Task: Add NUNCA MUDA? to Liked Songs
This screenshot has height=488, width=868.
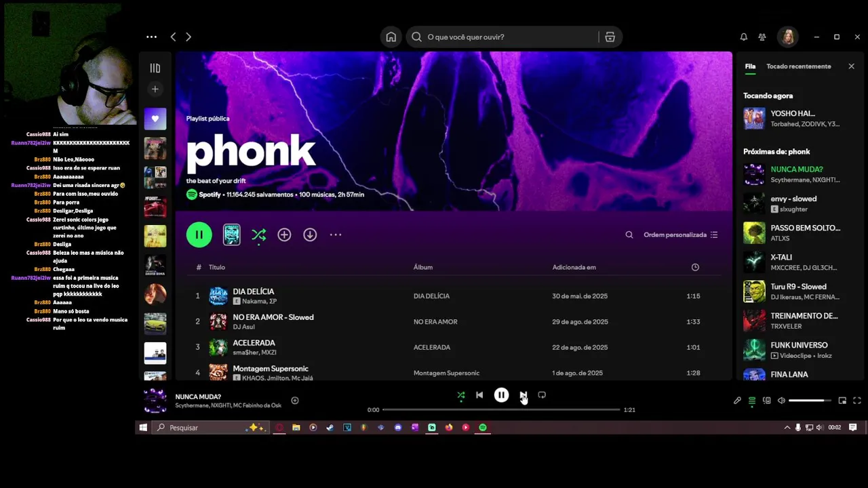Action: 295,401
